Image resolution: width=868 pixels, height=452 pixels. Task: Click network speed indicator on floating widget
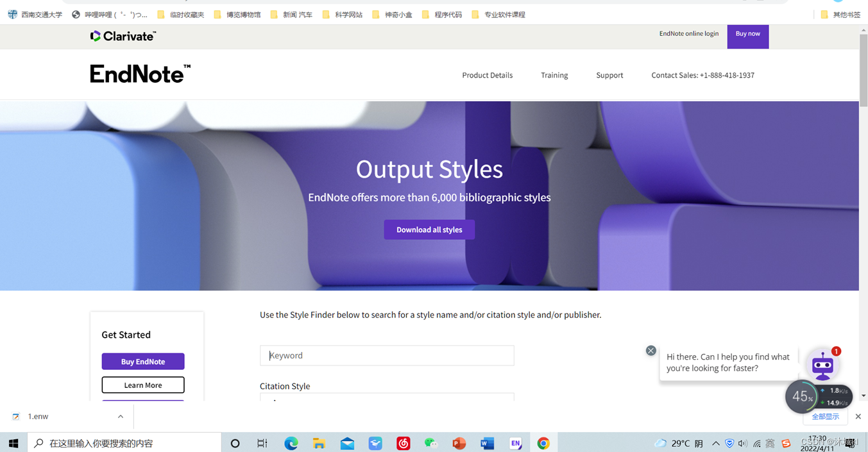click(x=834, y=397)
